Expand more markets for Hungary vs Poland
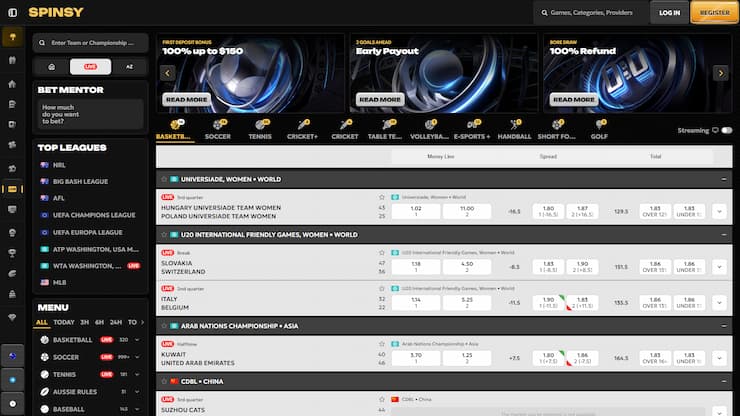The image size is (740, 416). [x=719, y=212]
